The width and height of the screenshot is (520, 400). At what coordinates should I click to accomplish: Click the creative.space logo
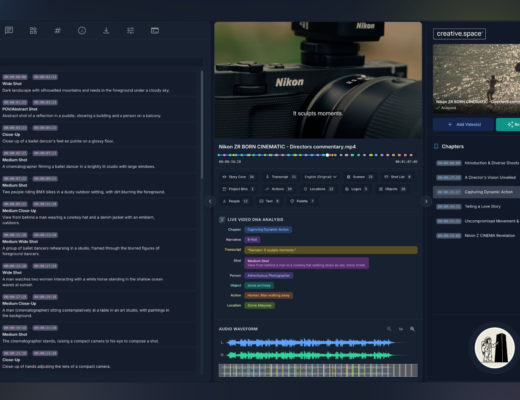(459, 34)
